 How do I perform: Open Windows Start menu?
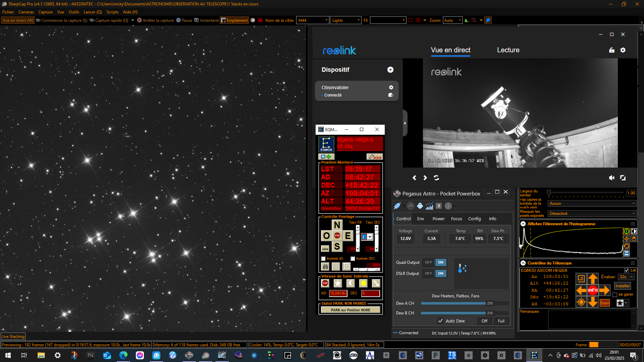[x=8, y=355]
